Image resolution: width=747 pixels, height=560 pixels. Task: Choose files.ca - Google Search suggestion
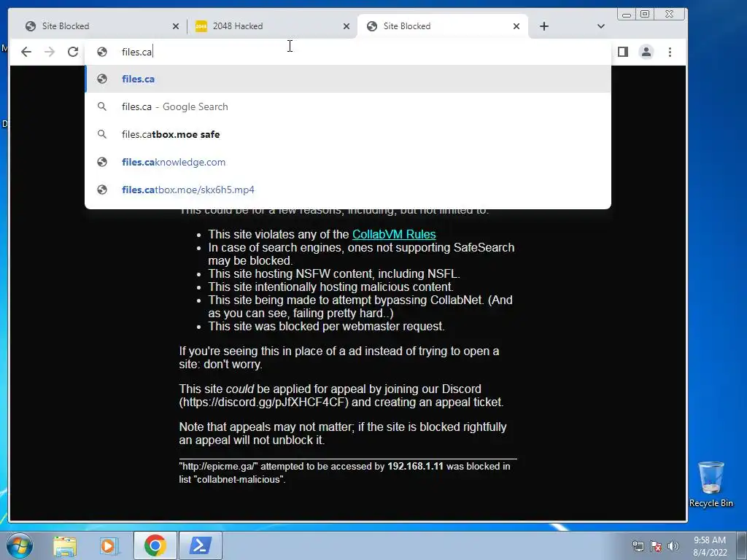[348, 106]
